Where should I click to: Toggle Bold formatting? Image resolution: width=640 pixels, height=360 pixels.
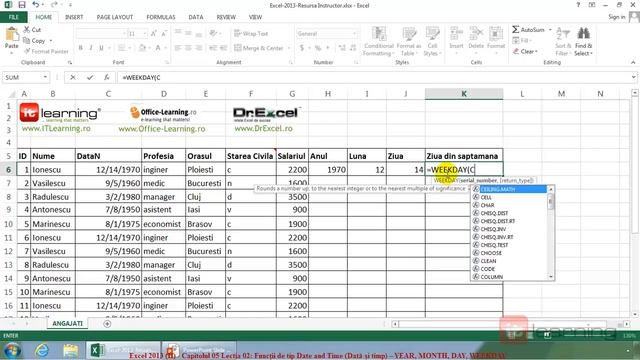click(81, 48)
